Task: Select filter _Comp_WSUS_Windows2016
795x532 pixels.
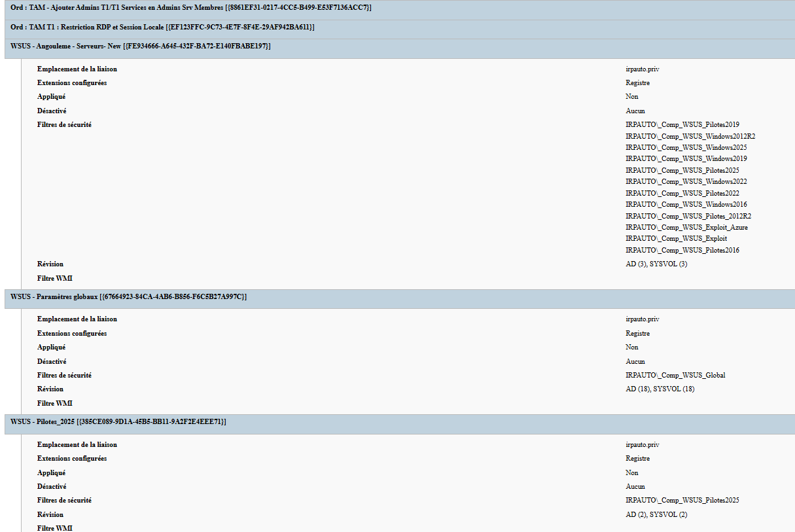Action: 686,204
